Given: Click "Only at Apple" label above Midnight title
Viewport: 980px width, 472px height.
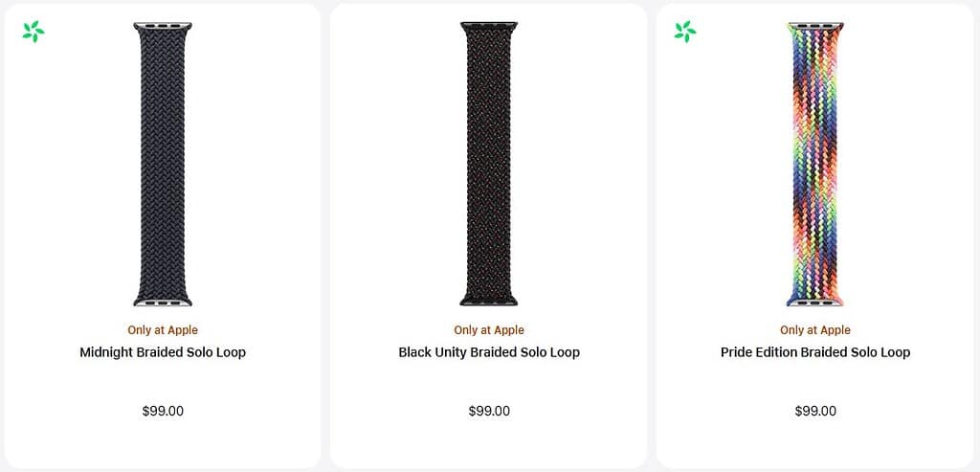Looking at the screenshot, I should [163, 330].
